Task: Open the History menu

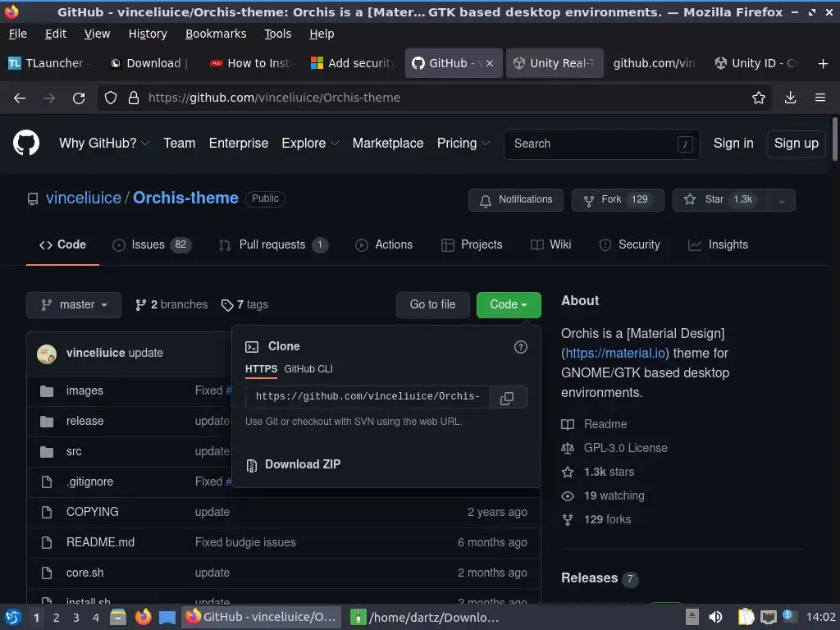Action: (148, 34)
